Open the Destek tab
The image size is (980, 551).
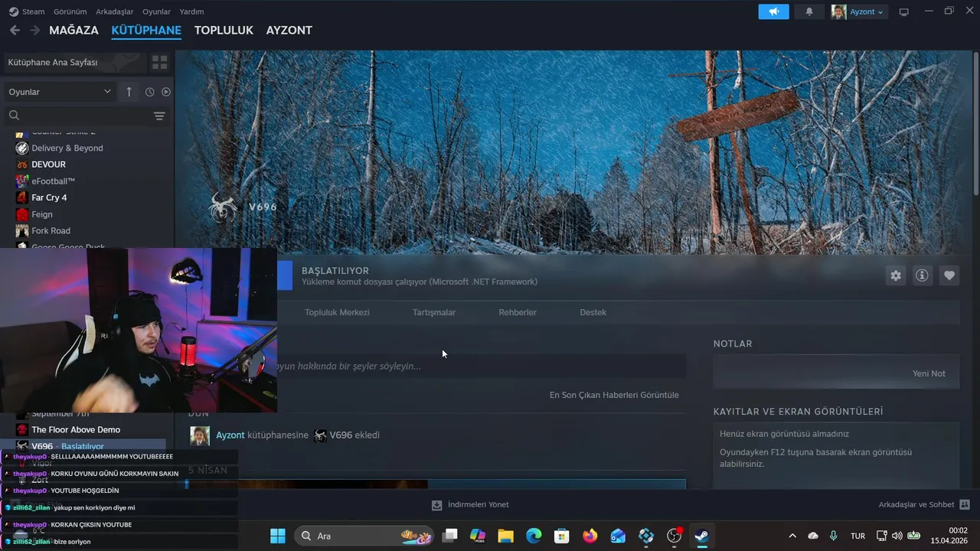593,312
